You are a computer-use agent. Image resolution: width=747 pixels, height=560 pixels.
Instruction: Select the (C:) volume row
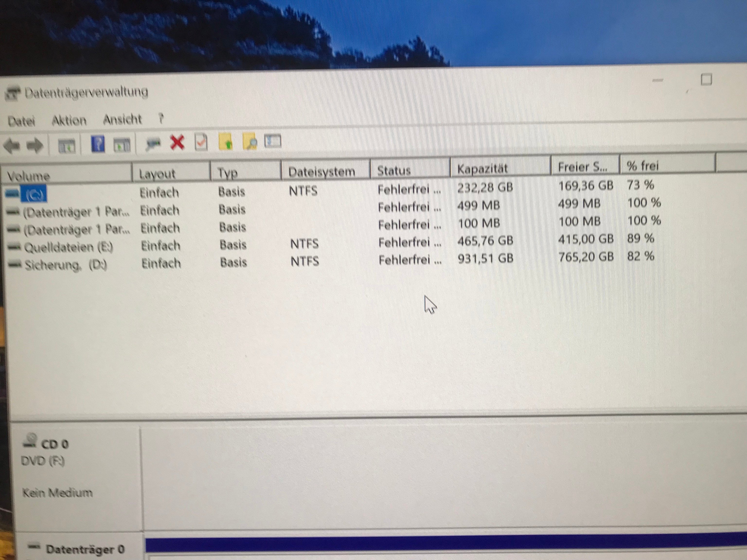[x=34, y=195]
